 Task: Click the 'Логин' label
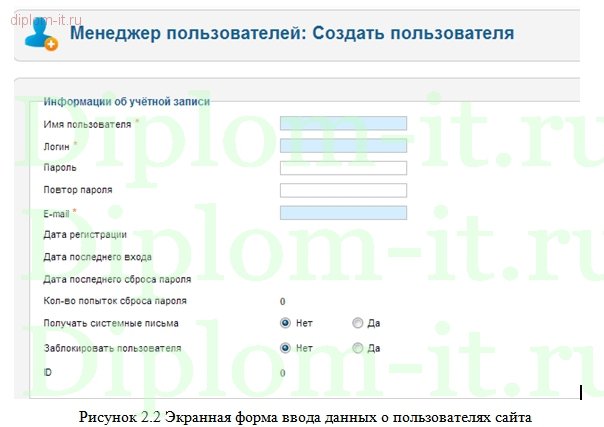tap(56, 147)
